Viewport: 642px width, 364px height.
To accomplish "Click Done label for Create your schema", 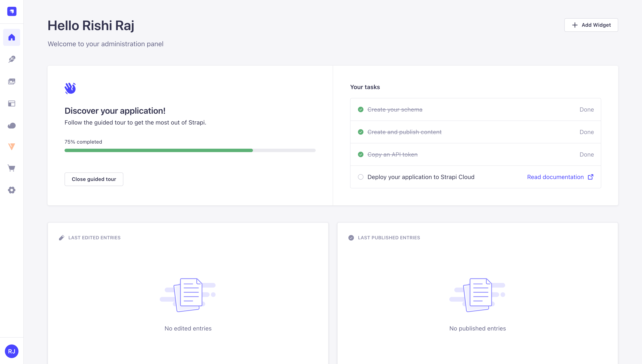I will pos(586,109).
